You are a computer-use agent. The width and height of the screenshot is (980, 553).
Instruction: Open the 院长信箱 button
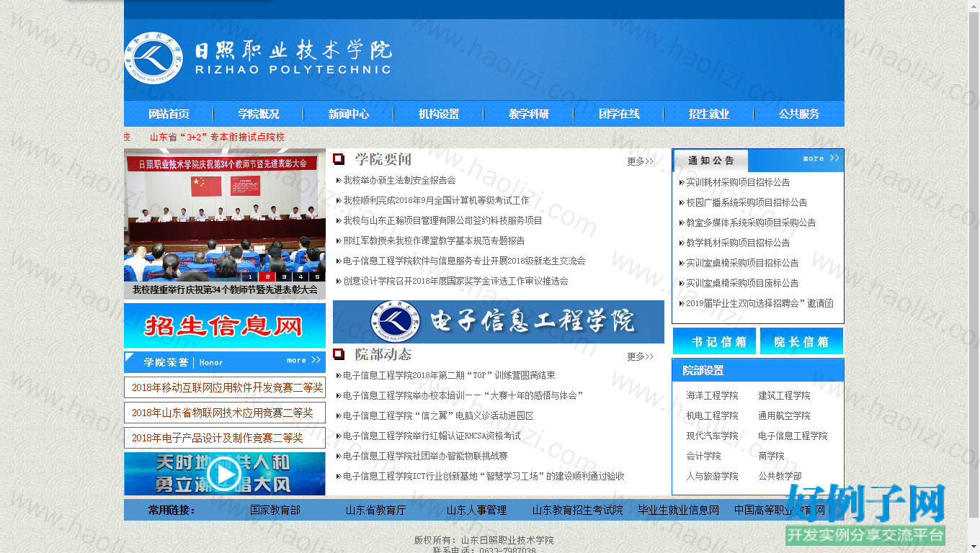[x=801, y=341]
